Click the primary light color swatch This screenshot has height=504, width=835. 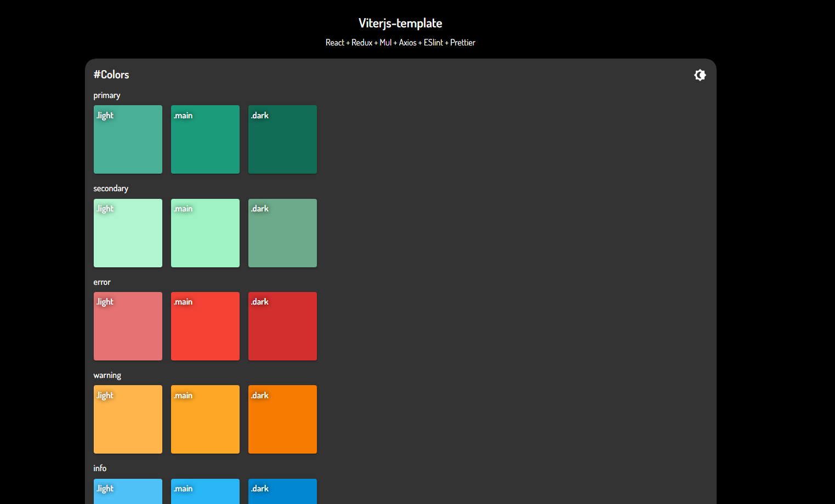128,140
